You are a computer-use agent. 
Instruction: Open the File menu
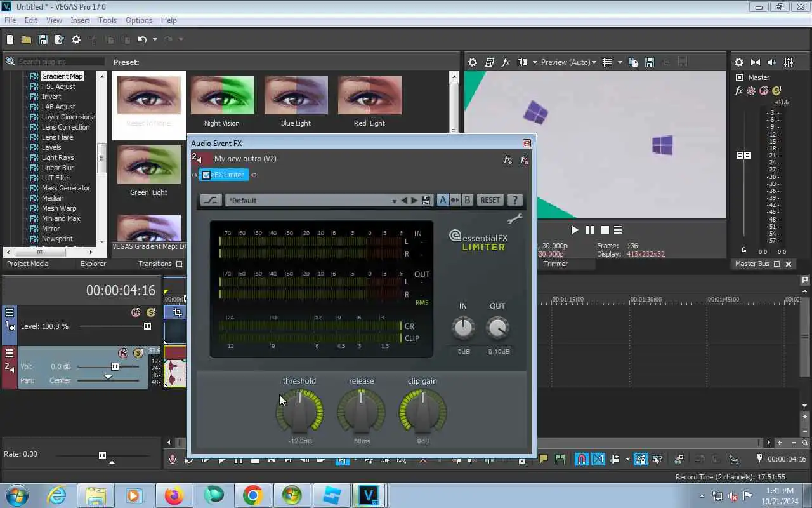coord(10,20)
